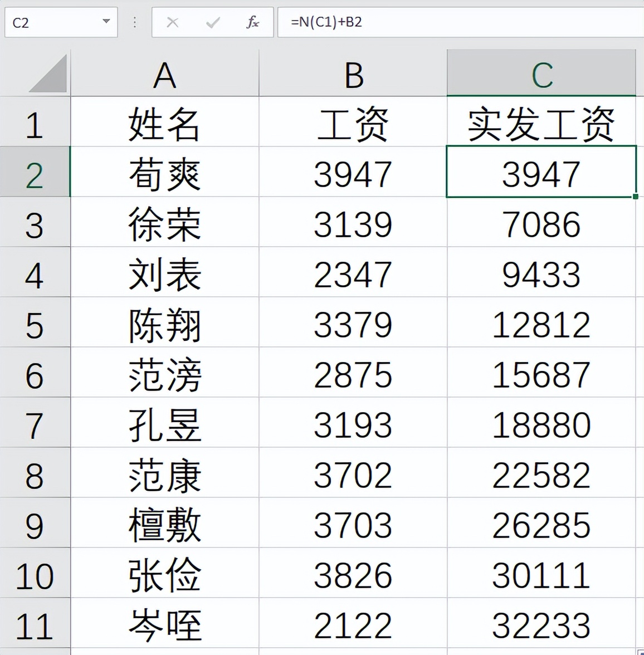
Task: Click salary cell 3702
Action: (353, 472)
